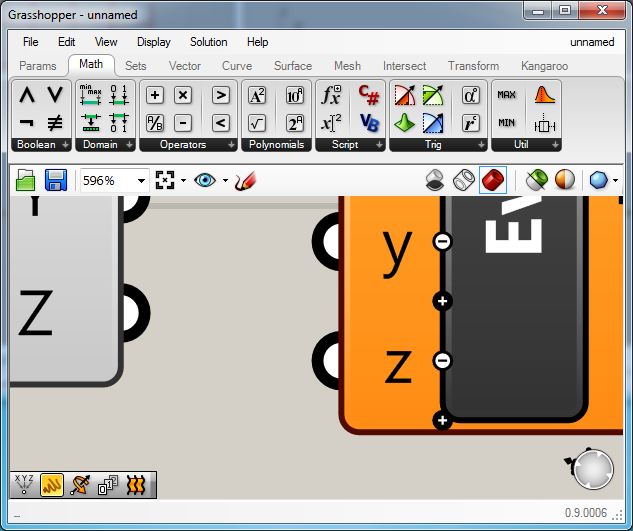Remove y input with minus button
The image size is (633, 531).
(x=442, y=241)
